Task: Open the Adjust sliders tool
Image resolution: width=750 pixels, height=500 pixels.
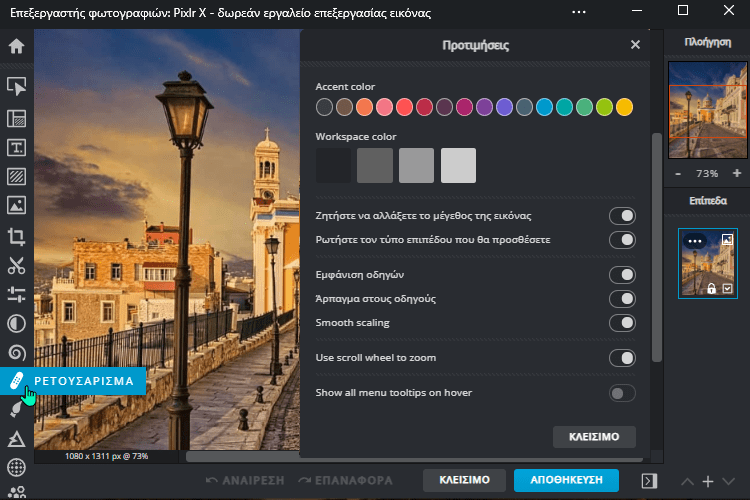Action: [x=16, y=295]
